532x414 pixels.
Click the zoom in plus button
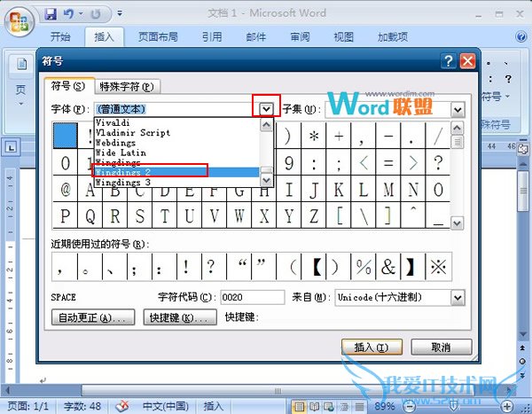[507, 406]
